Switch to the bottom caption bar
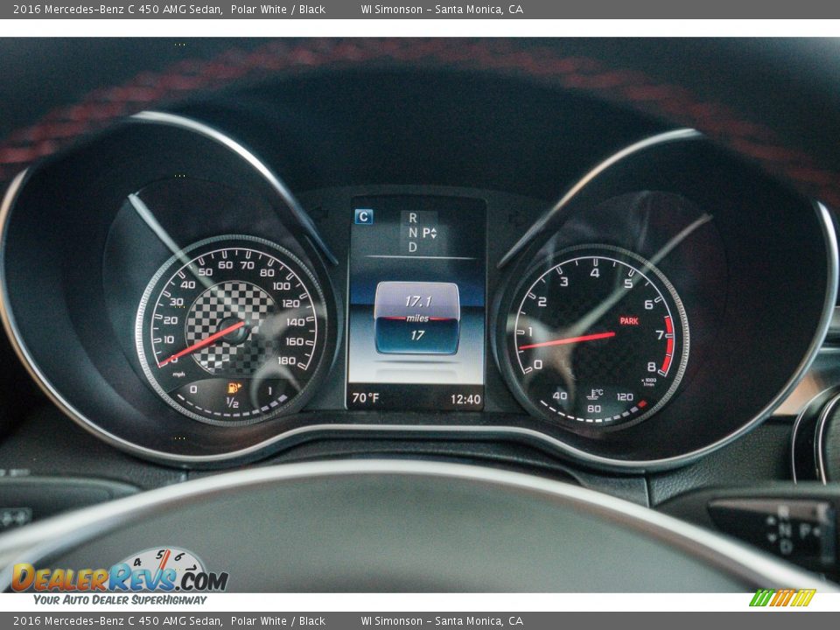 [x=420, y=619]
